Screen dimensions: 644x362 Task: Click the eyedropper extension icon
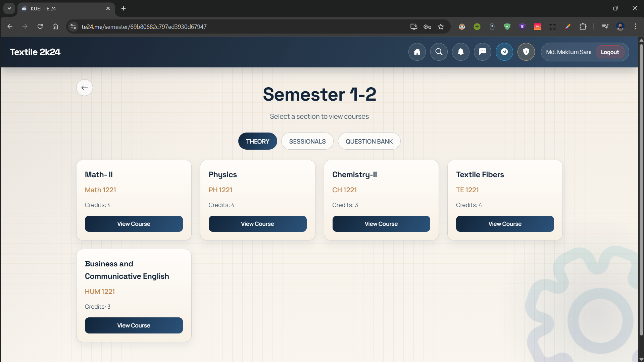567,27
